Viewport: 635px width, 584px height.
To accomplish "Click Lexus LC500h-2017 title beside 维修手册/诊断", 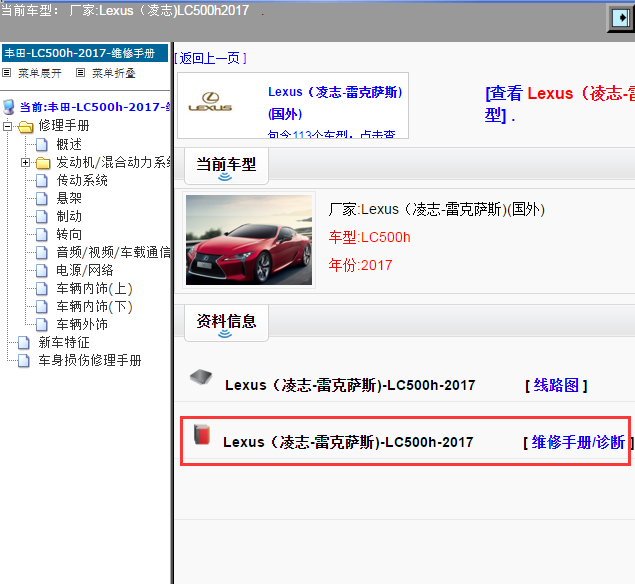I will click(x=348, y=442).
